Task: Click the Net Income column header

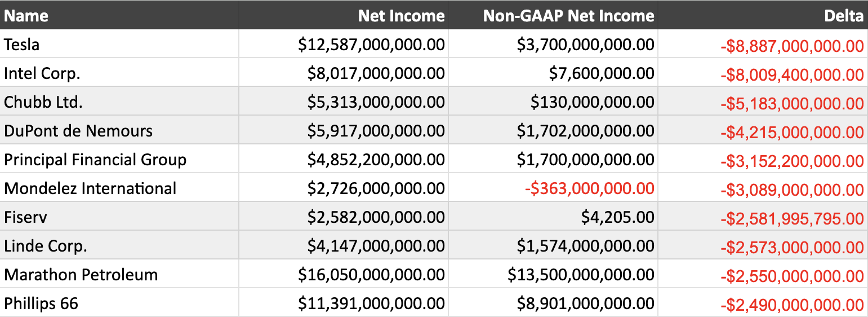Action: coord(401,16)
